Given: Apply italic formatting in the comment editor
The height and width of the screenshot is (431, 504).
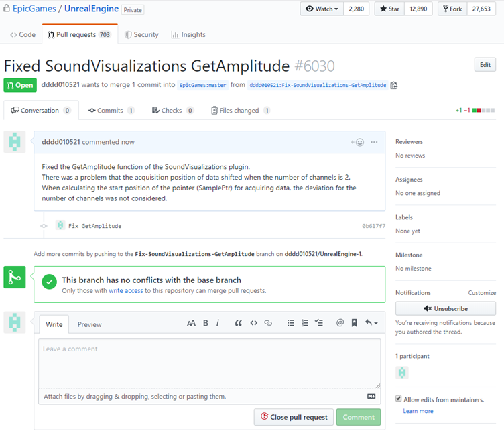Looking at the screenshot, I should 218,323.
